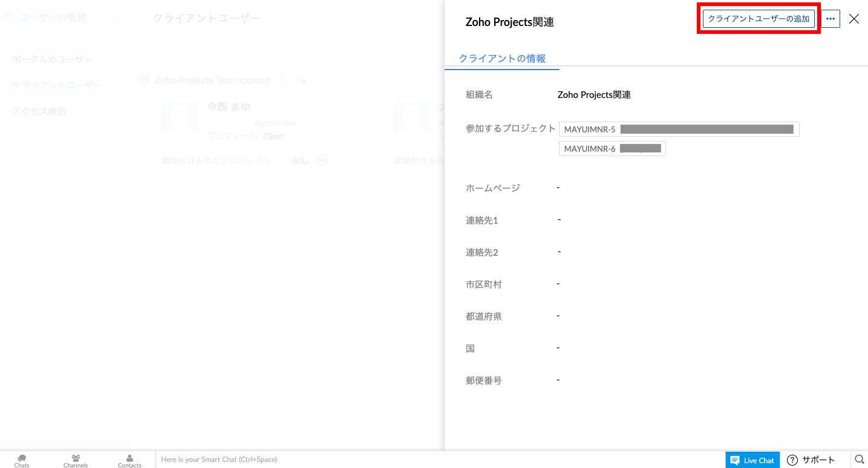Screen dimensions: 868x468
Task: Open the Contacts icon in bottom bar
Action: click(x=129, y=461)
